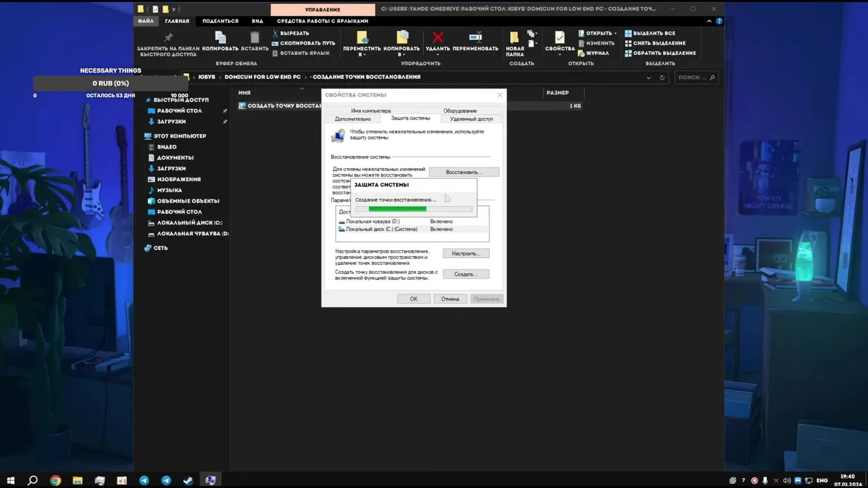868x488 pixels.
Task: Click the Вставить (paste) ribbon icon
Action: coord(255,38)
